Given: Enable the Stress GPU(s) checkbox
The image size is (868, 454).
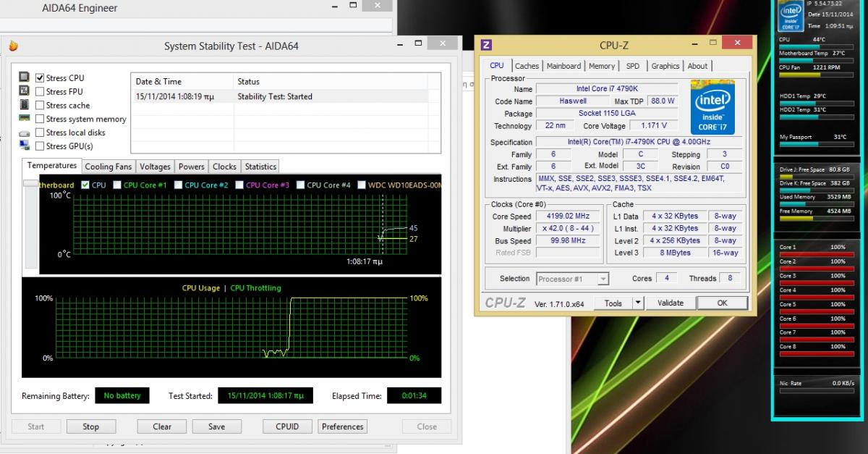Looking at the screenshot, I should tap(40, 146).
